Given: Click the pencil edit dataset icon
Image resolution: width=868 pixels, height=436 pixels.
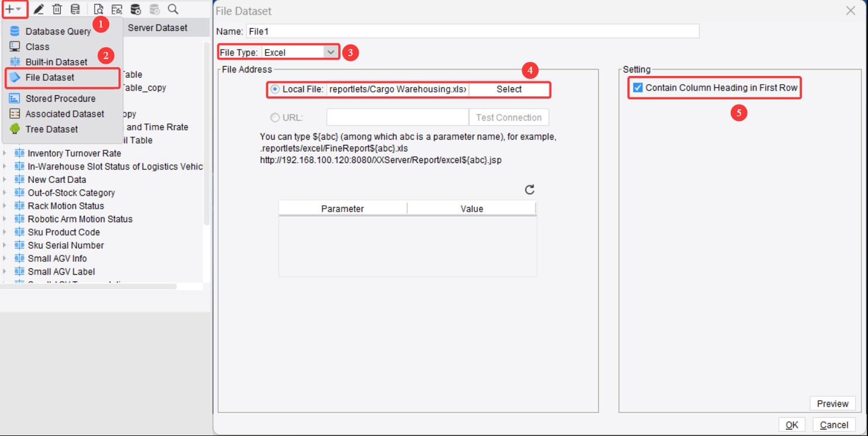Looking at the screenshot, I should (x=39, y=9).
